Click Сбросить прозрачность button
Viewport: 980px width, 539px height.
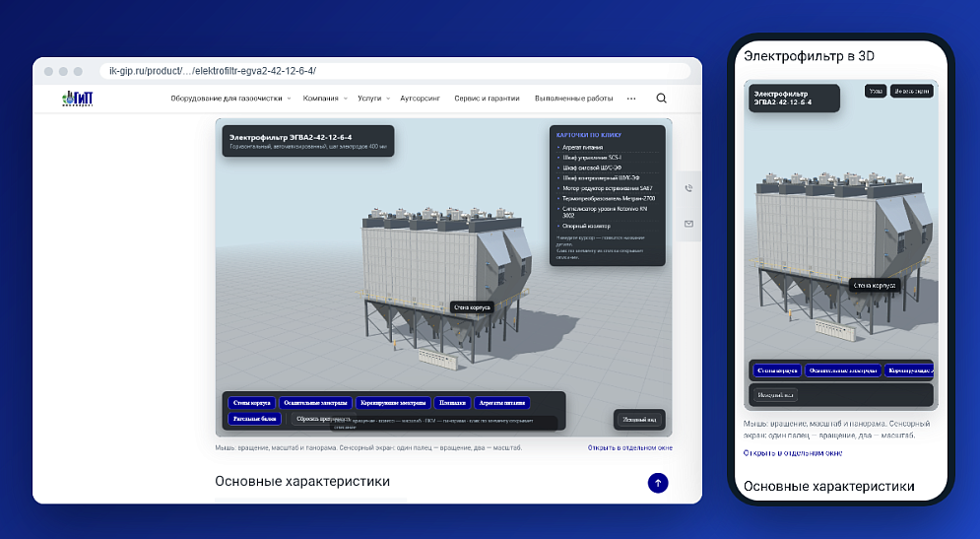click(324, 419)
